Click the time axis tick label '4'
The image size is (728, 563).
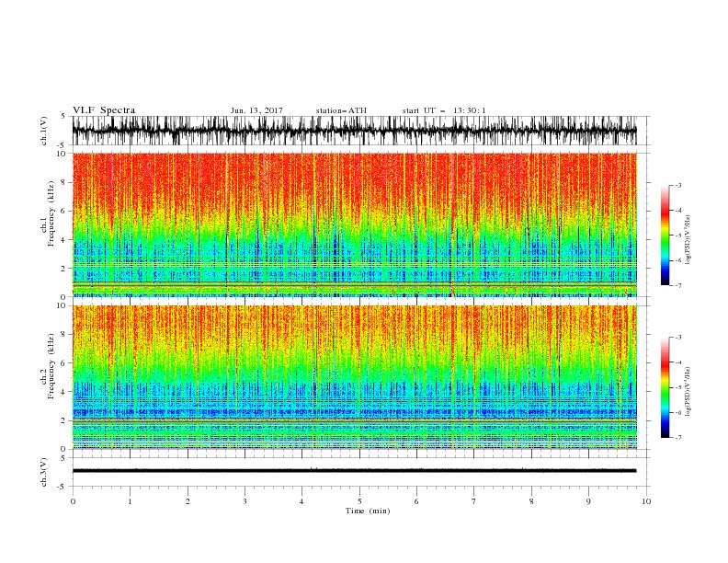[301, 501]
